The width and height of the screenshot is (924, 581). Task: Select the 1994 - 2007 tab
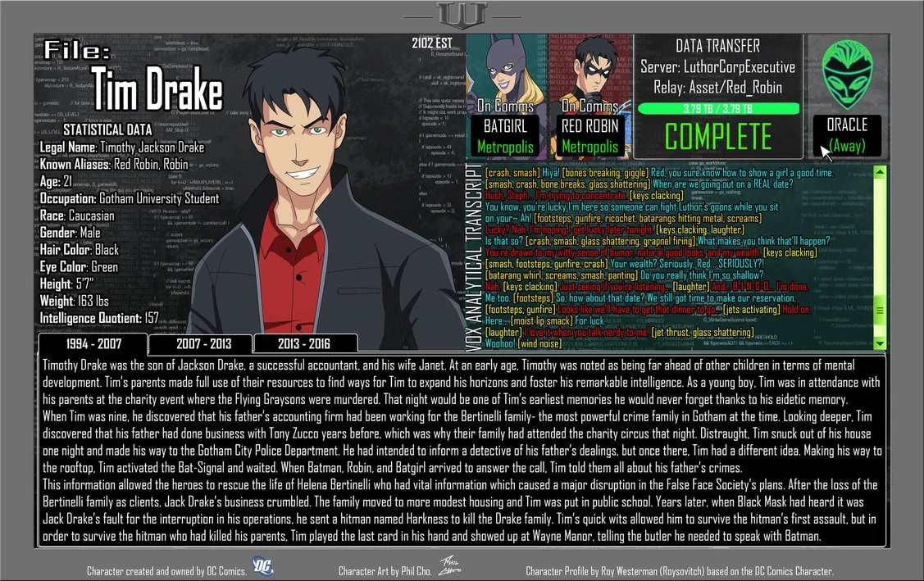[x=93, y=343]
